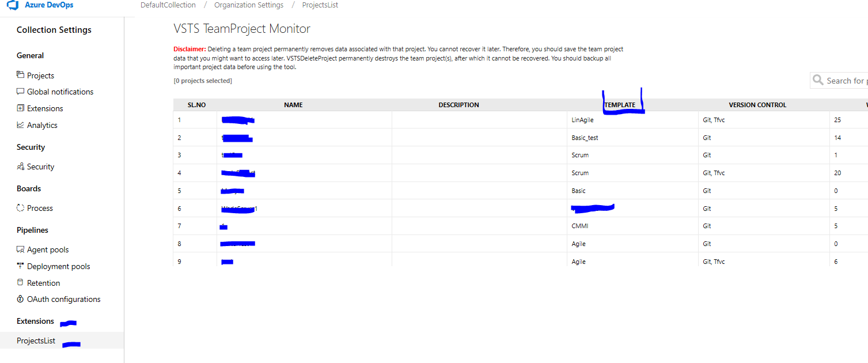Select Security settings item
This screenshot has height=363, width=868.
pyautogui.click(x=40, y=167)
